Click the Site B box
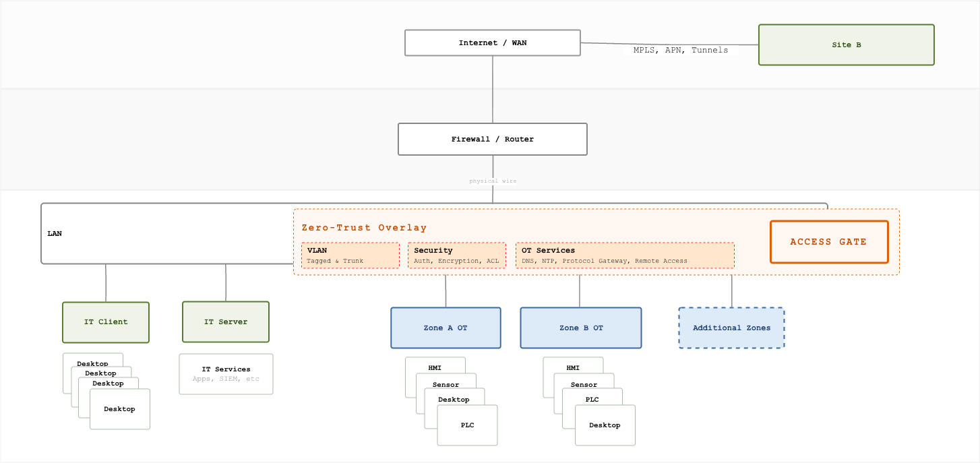 pyautogui.click(x=846, y=45)
